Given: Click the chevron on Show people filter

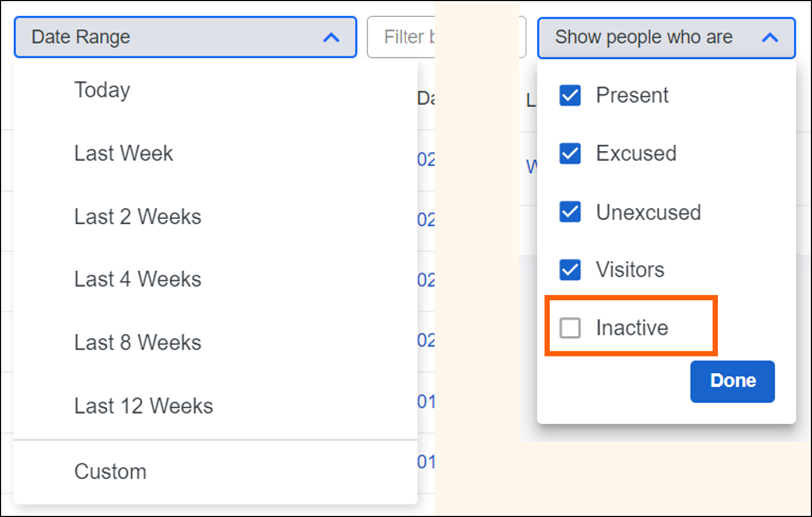Looking at the screenshot, I should pos(769,38).
